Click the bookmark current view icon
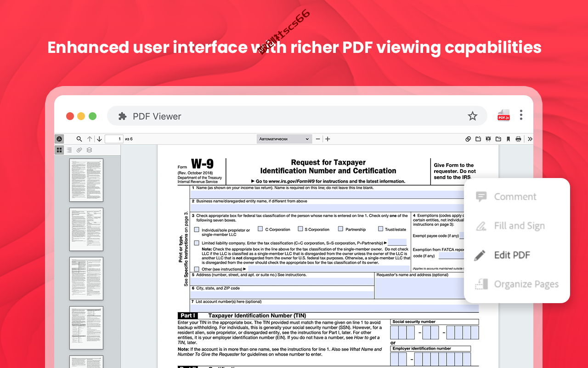 509,139
